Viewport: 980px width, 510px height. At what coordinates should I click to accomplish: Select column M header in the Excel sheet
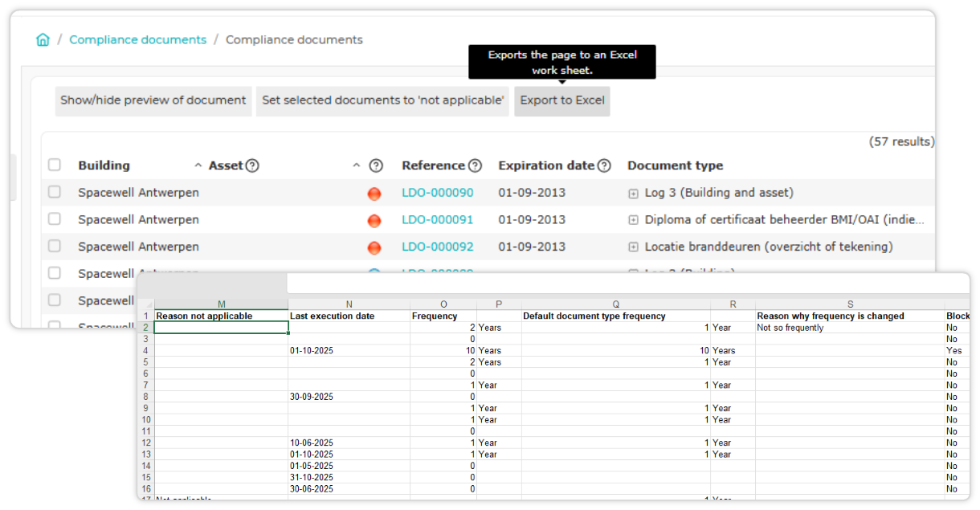click(221, 304)
